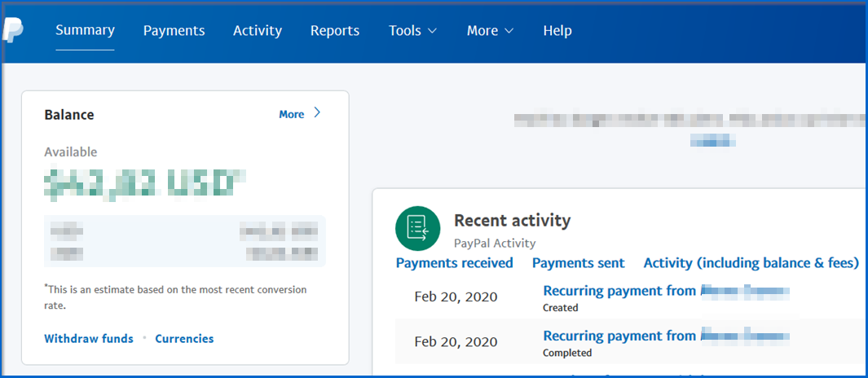Click the PayPal logo icon
Viewport: 868px width, 378px height.
tap(13, 30)
